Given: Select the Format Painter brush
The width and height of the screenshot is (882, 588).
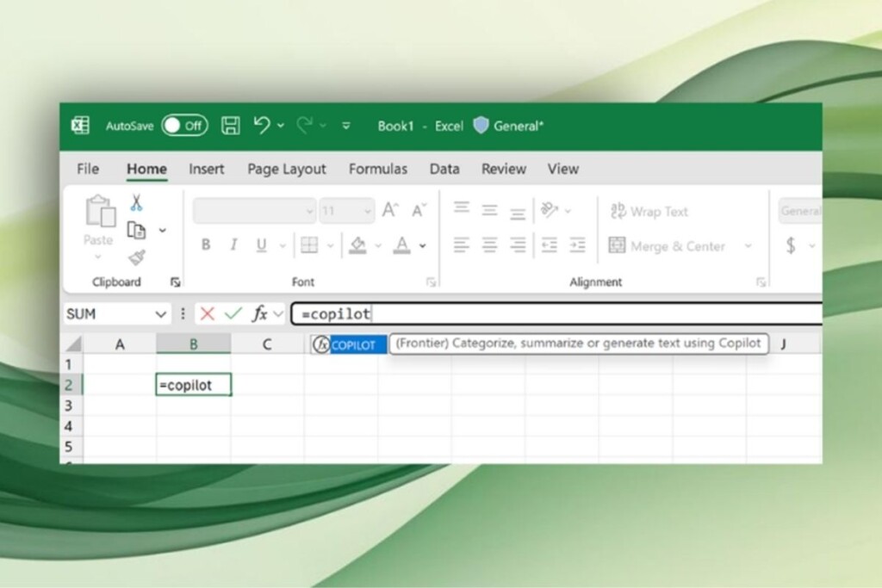Looking at the screenshot, I should pos(137,257).
